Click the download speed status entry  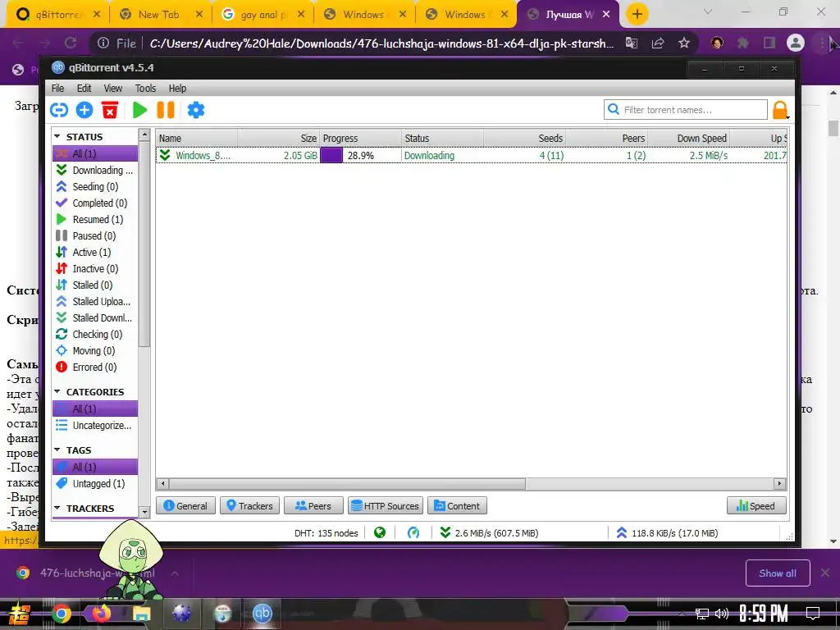click(489, 533)
